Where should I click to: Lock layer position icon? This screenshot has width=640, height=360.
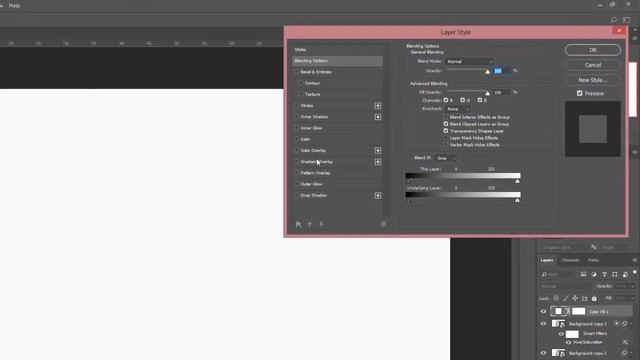pos(575,298)
